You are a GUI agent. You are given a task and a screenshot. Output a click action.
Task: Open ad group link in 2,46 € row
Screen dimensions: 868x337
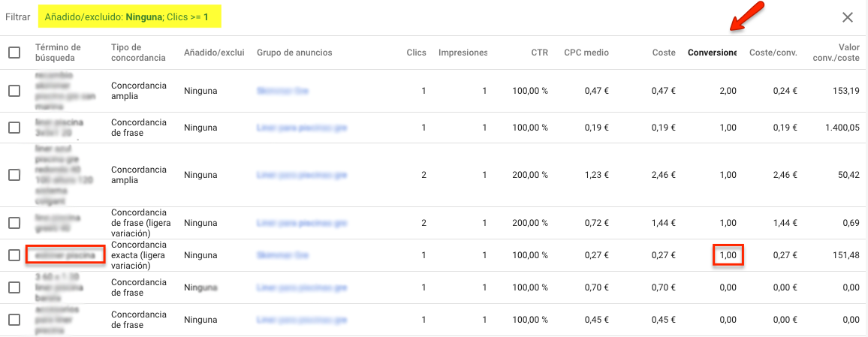302,175
